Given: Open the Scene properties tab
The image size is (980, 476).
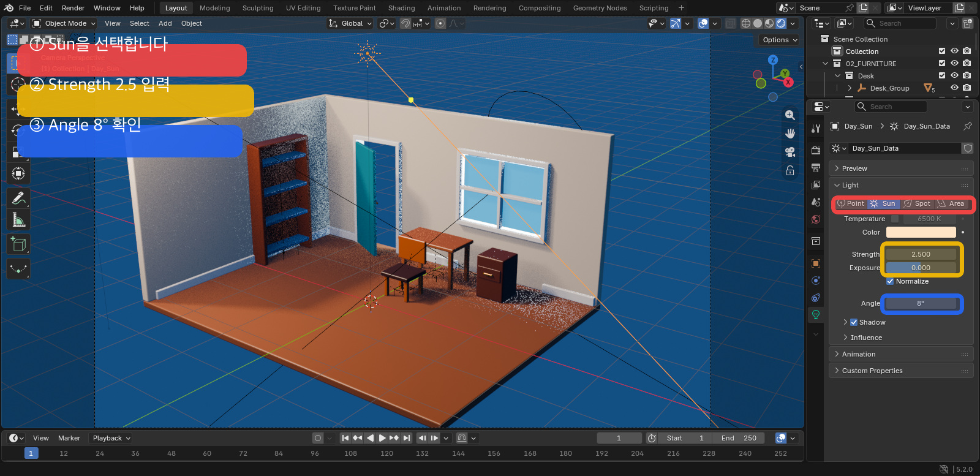Looking at the screenshot, I should click(816, 202).
